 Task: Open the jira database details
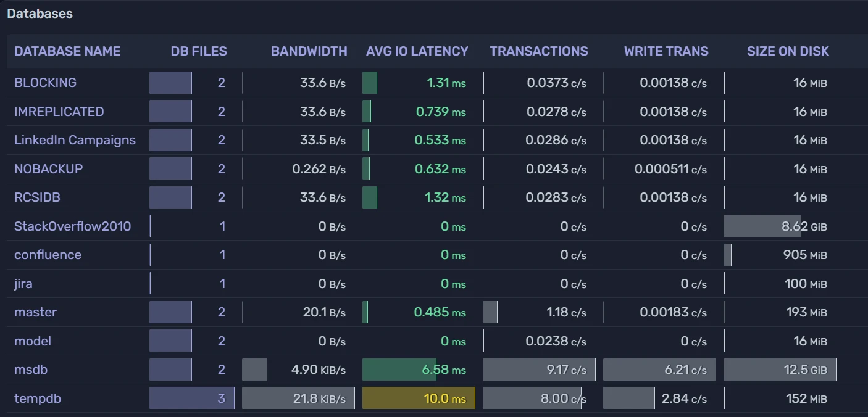point(23,283)
